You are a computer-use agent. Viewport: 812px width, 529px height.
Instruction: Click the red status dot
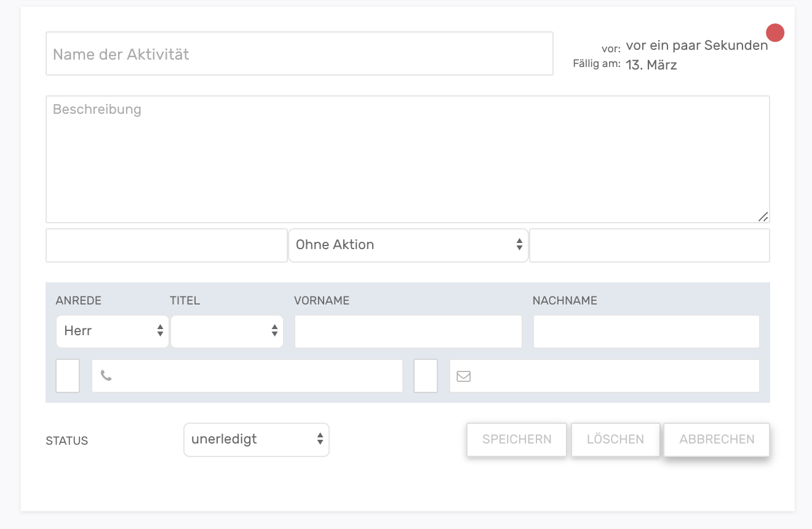pyautogui.click(x=775, y=33)
